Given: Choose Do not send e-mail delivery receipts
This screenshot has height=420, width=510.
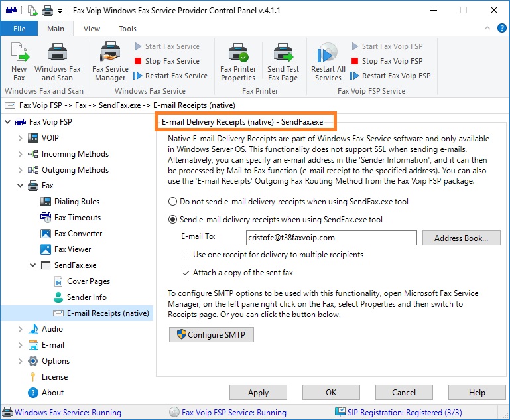Looking at the screenshot, I should pos(172,202).
